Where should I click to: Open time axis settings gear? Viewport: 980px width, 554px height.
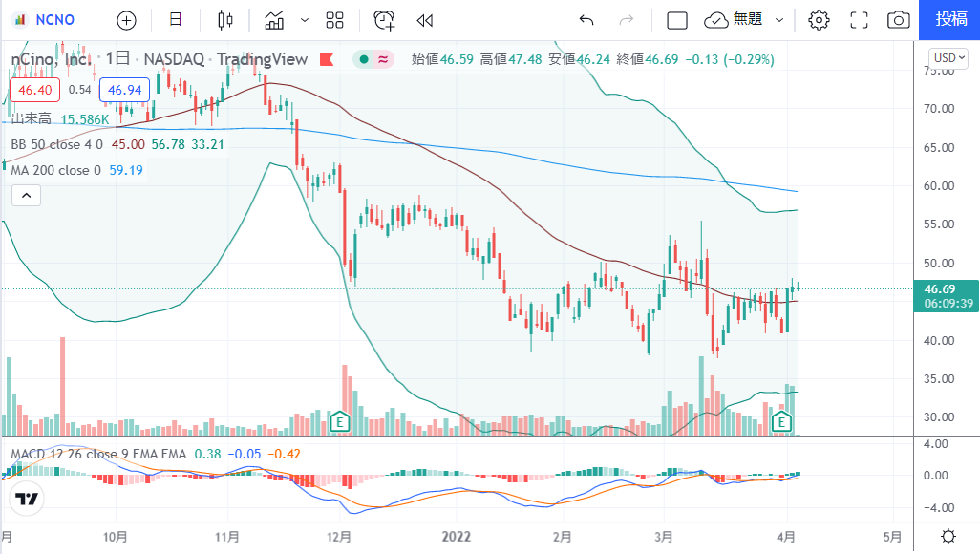(948, 537)
